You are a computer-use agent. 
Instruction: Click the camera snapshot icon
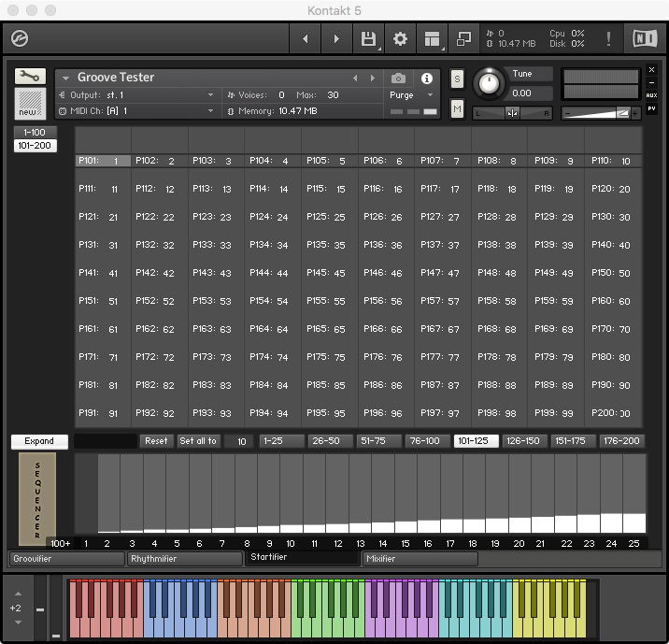coord(399,79)
